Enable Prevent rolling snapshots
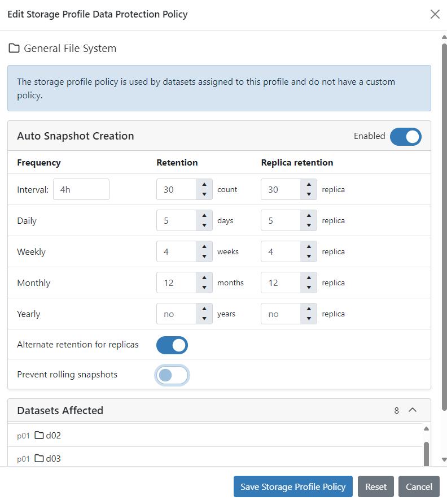The image size is (447, 504). pyautogui.click(x=172, y=374)
